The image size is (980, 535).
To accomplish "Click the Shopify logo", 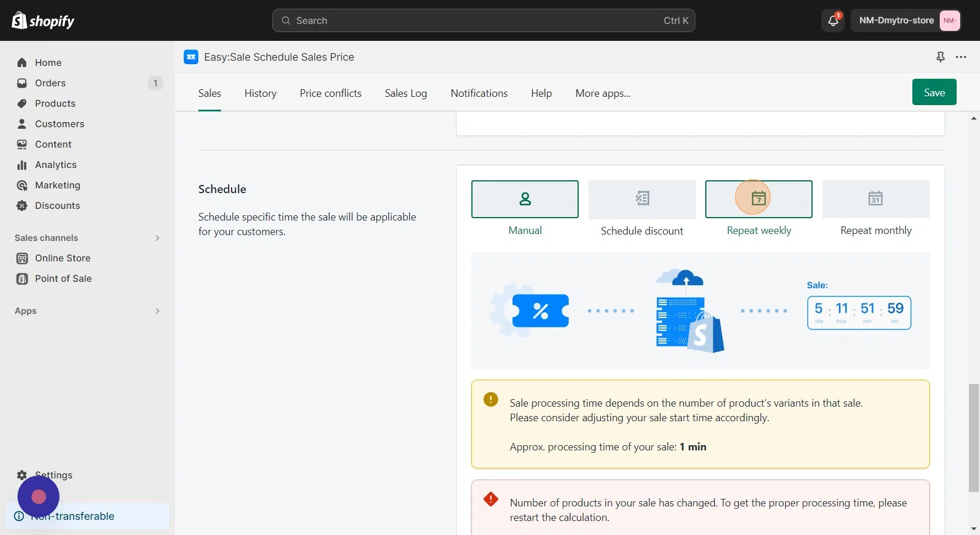I will coord(43,21).
